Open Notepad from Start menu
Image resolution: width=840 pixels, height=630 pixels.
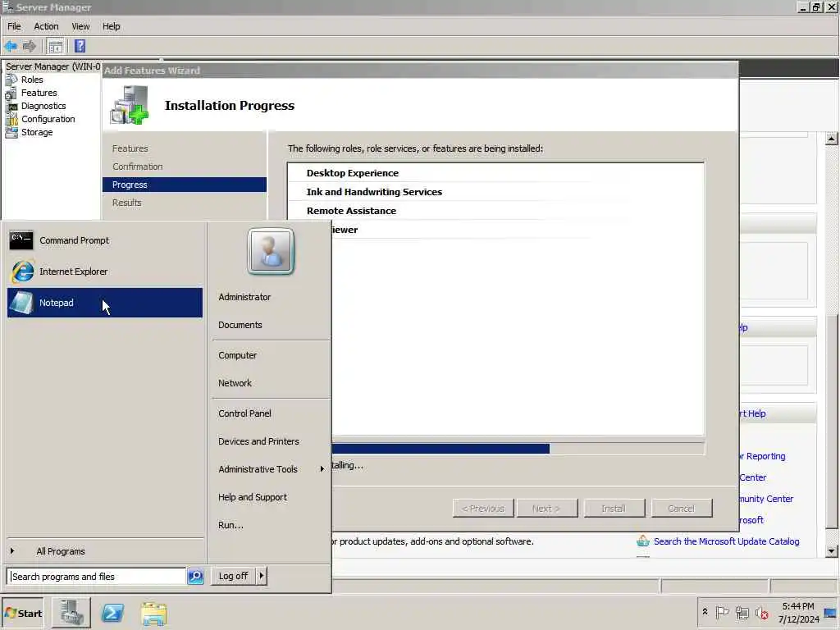tap(105, 303)
